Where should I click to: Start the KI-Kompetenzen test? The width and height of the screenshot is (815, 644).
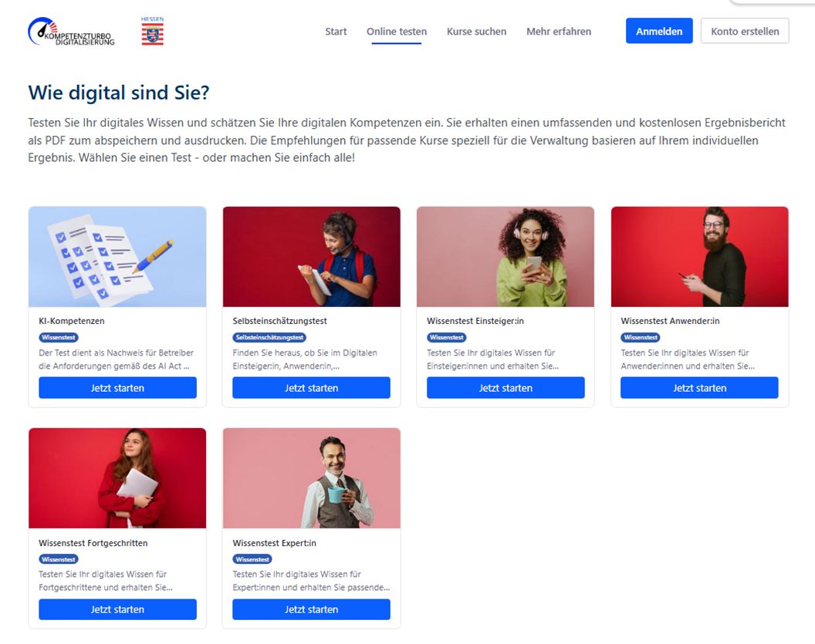(x=117, y=388)
